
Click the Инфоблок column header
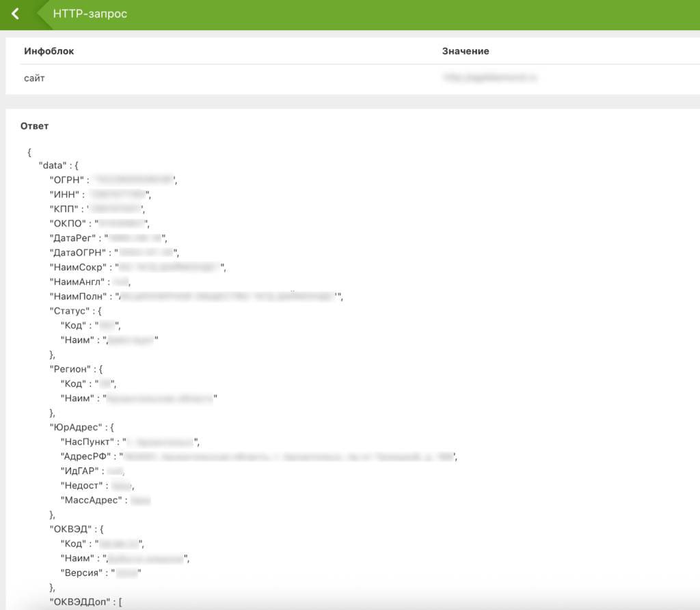[x=49, y=51]
